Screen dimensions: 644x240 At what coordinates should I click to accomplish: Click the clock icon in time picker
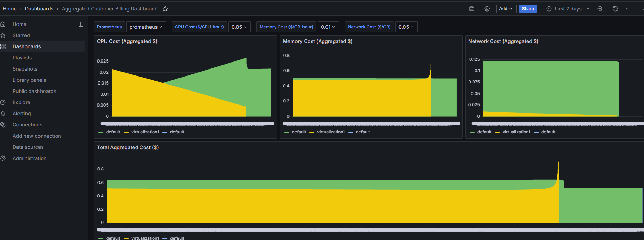coord(549,9)
